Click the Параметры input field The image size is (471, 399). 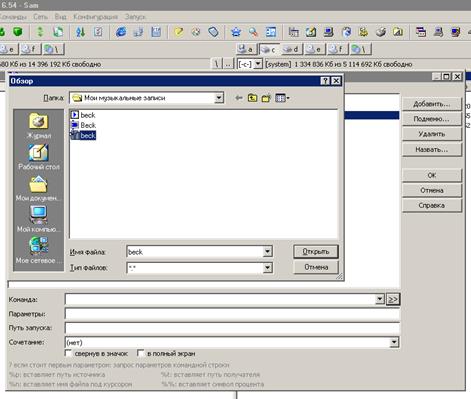pos(232,314)
